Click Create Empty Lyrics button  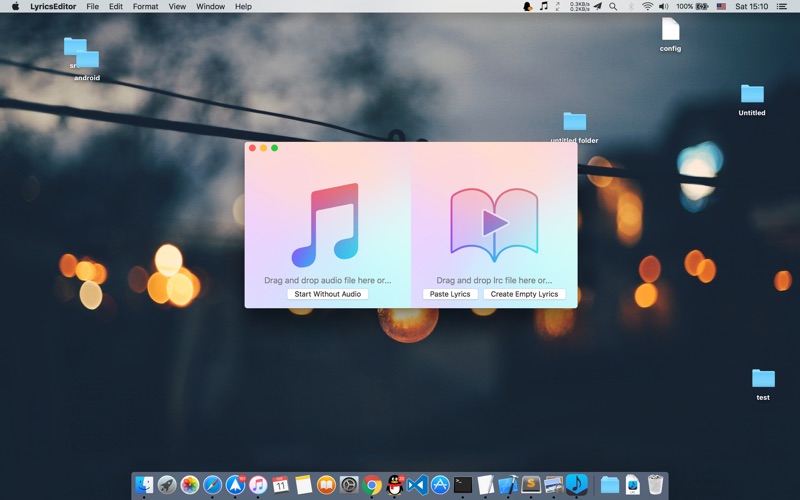click(524, 294)
